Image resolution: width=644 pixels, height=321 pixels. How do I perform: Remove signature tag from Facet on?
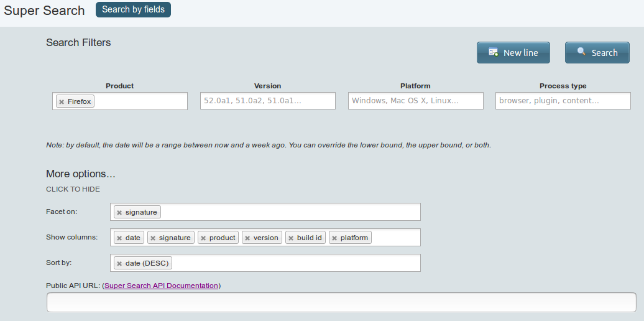pyautogui.click(x=119, y=213)
